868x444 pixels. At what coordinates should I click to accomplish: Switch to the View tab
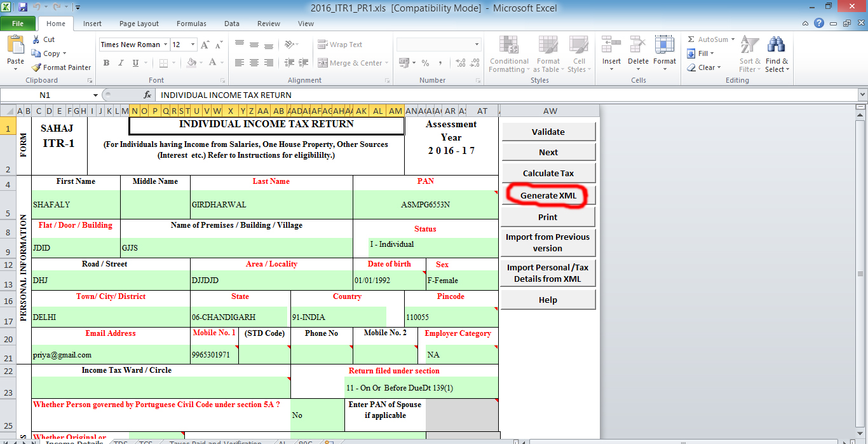(x=306, y=24)
